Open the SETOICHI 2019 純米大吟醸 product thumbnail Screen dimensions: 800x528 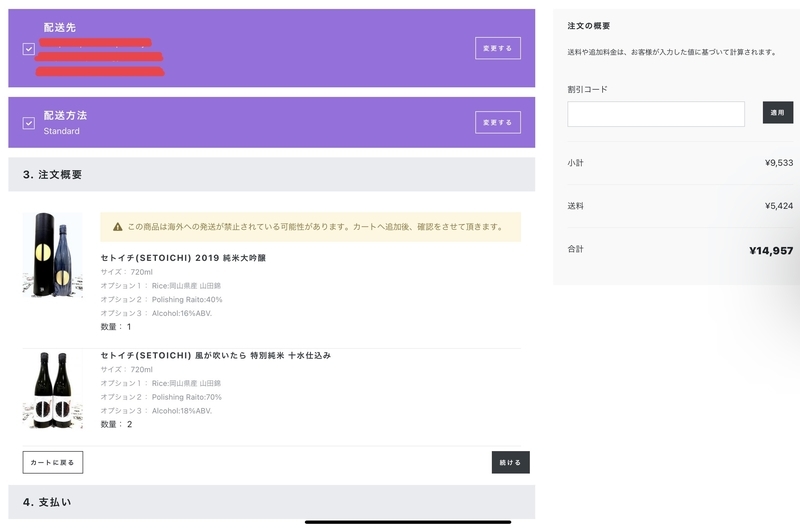click(x=53, y=255)
